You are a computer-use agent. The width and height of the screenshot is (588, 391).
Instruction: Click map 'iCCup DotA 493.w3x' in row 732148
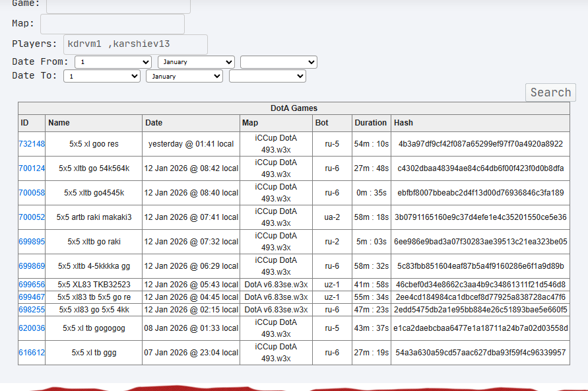(x=276, y=144)
